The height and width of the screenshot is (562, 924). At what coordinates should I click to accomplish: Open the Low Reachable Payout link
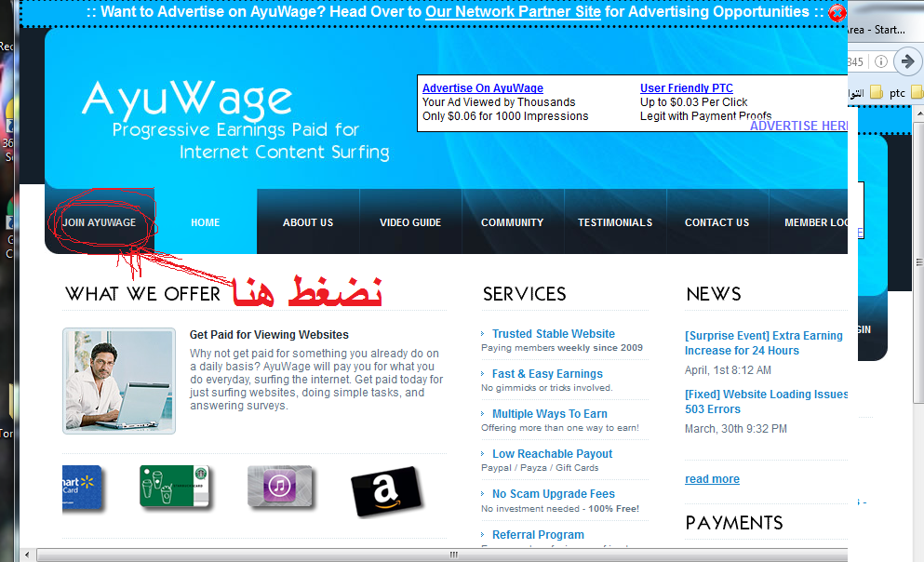pyautogui.click(x=552, y=454)
